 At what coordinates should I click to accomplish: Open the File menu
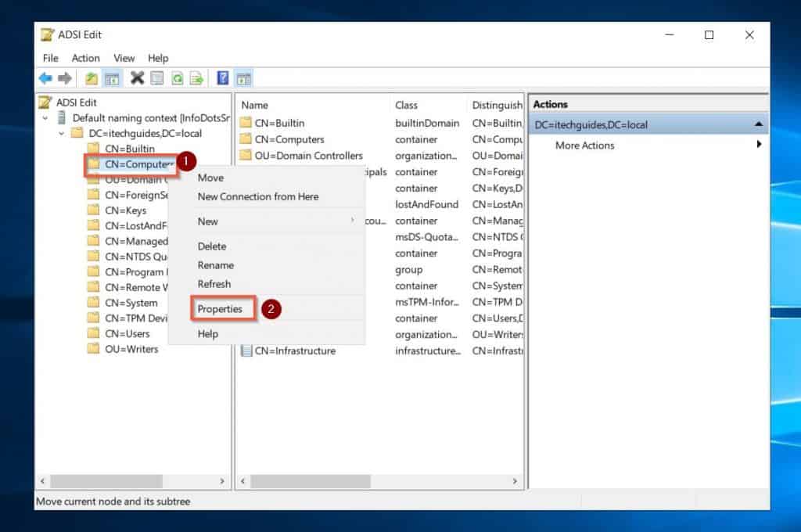pos(51,58)
